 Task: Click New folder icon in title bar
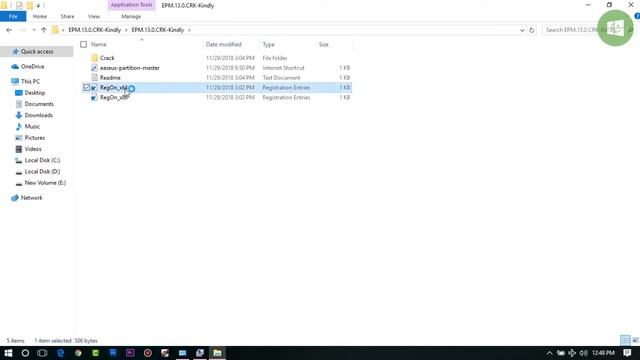(x=29, y=5)
